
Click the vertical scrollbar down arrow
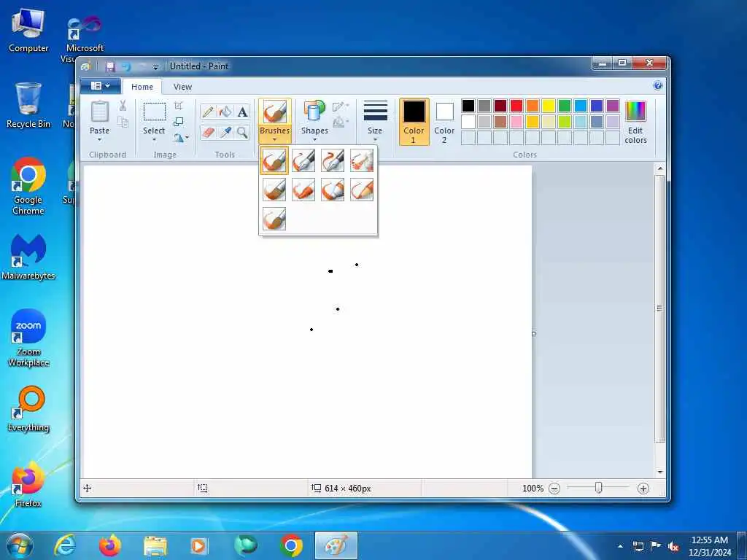pyautogui.click(x=660, y=472)
